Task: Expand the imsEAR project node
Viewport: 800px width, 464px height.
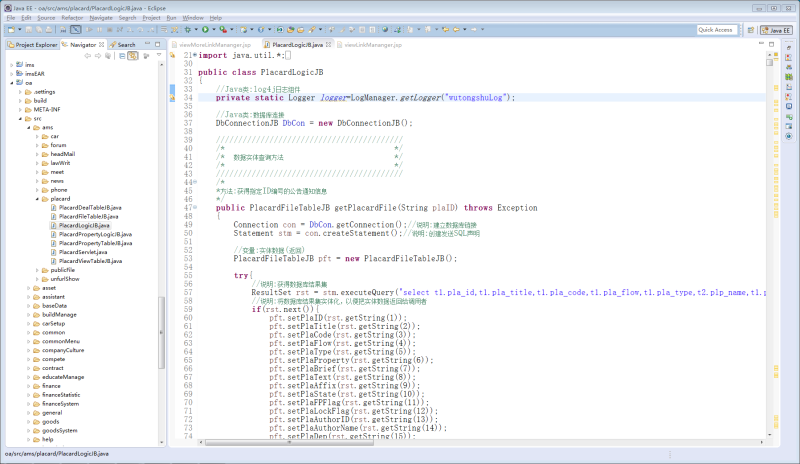Action: (x=12, y=74)
